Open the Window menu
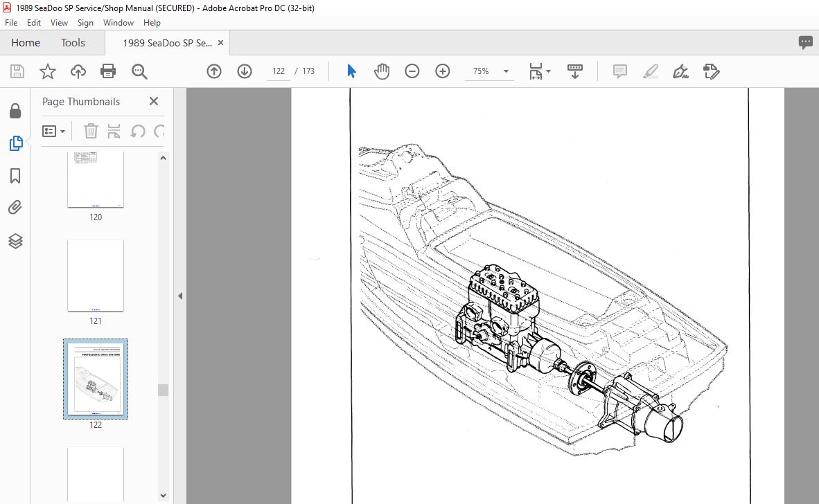 (118, 23)
